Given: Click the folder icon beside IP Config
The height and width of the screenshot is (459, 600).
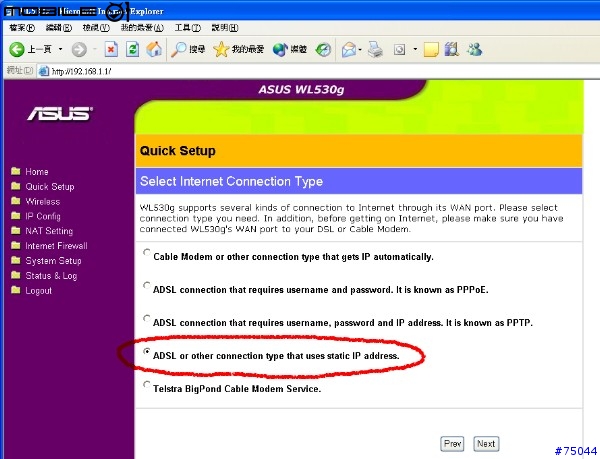Looking at the screenshot, I should [16, 216].
